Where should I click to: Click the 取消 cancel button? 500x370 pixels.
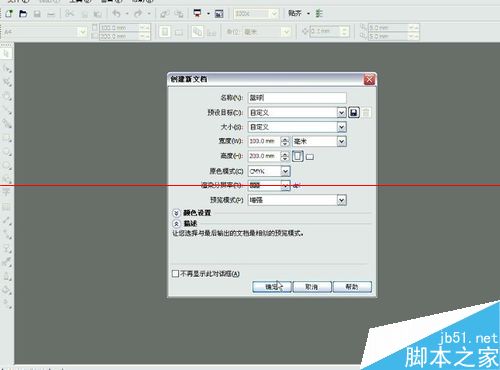312,287
